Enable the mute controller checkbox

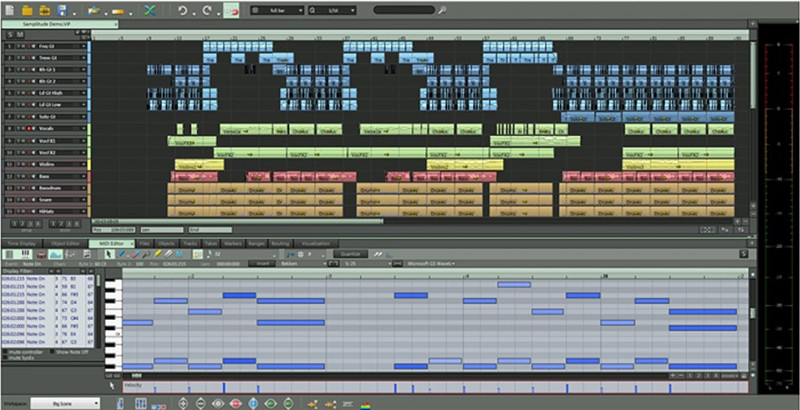point(5,352)
